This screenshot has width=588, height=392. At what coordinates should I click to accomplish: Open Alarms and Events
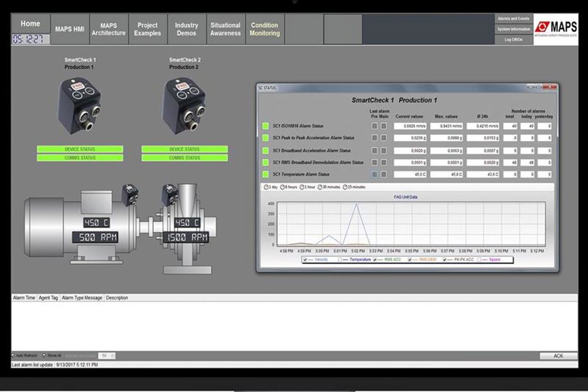coord(513,19)
